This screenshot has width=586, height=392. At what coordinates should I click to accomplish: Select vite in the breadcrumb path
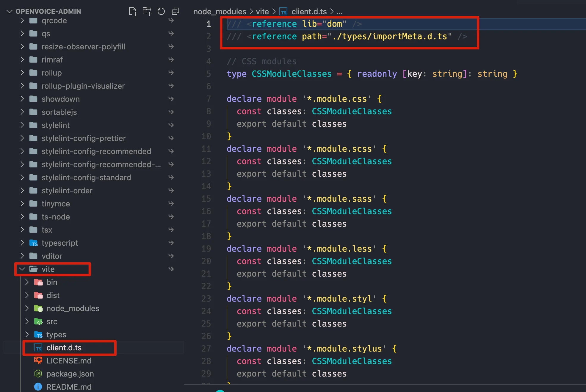click(x=262, y=12)
